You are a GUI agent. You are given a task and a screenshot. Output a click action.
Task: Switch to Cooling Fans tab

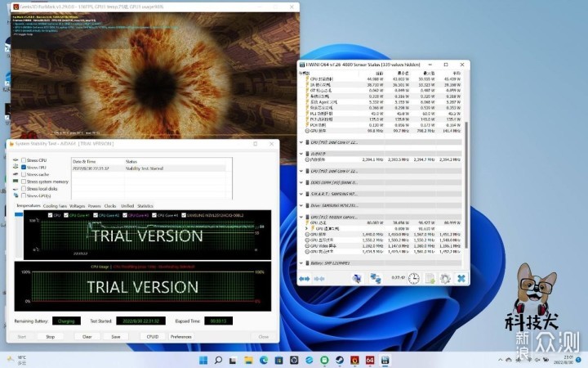[x=55, y=206]
